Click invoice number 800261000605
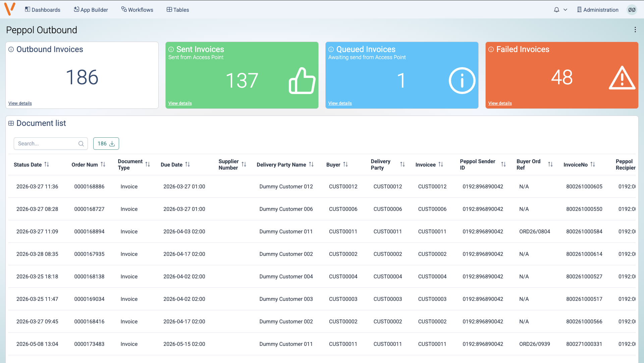Screen dimensions: 644x363 point(584,187)
